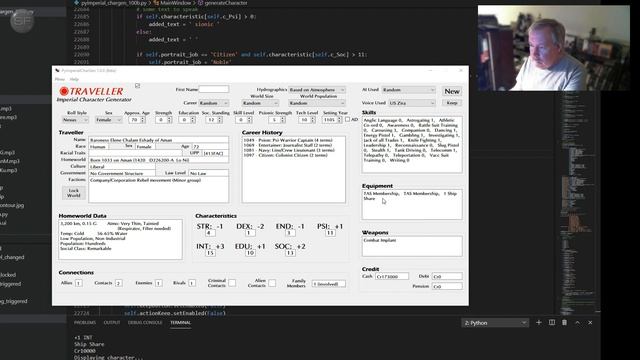Open the World Population dropdown
Screen dimensions: 640x360
point(317,103)
